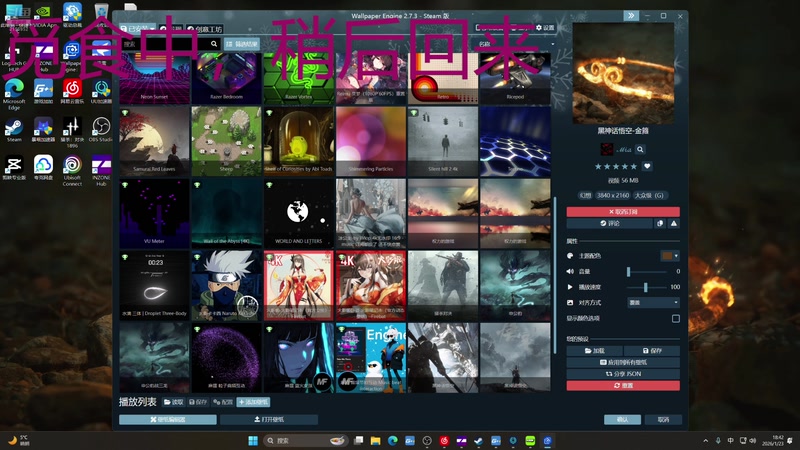Open the Wallpaper Editor button
This screenshot has height=450, width=800.
click(x=168, y=419)
